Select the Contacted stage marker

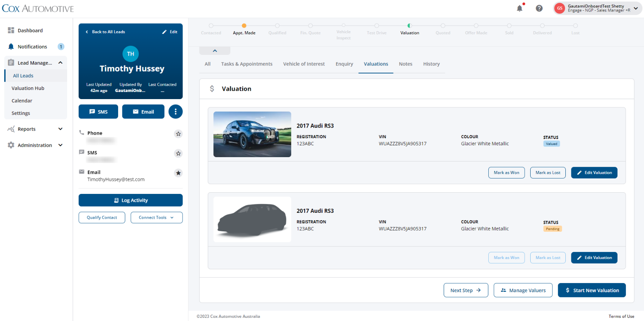[211, 26]
